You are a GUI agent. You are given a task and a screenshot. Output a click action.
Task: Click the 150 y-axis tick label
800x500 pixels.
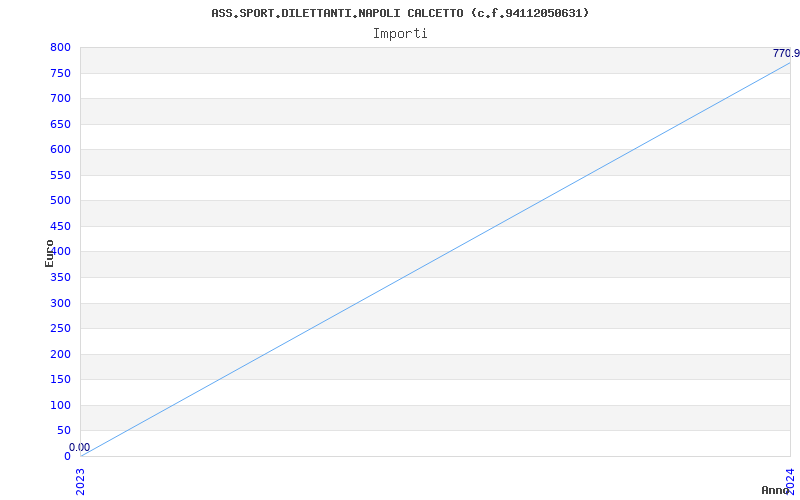click(60, 380)
